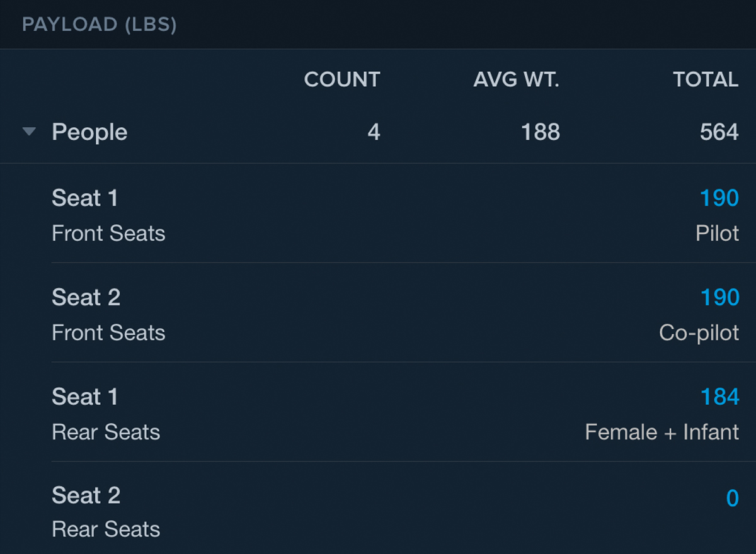
Task: Edit the Co-pilot weight of 190
Action: coord(719,297)
